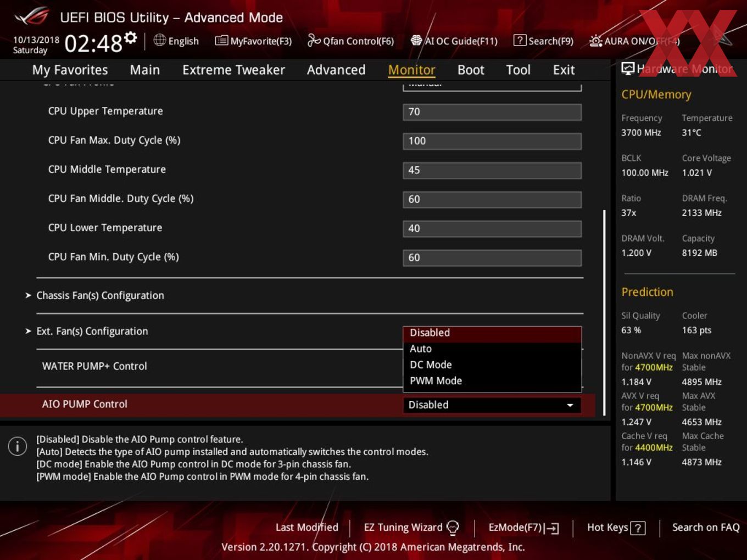Open Extreme Tweaker tab
Screen dimensions: 747x560
[x=233, y=70]
